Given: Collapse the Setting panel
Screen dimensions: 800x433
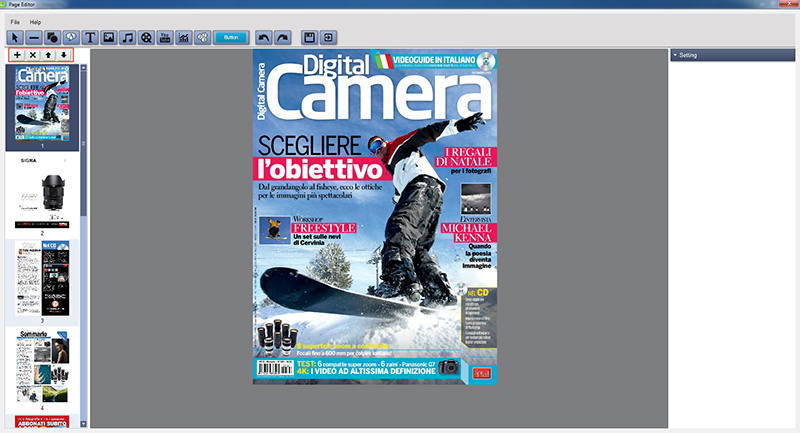Looking at the screenshot, I should click(x=675, y=55).
